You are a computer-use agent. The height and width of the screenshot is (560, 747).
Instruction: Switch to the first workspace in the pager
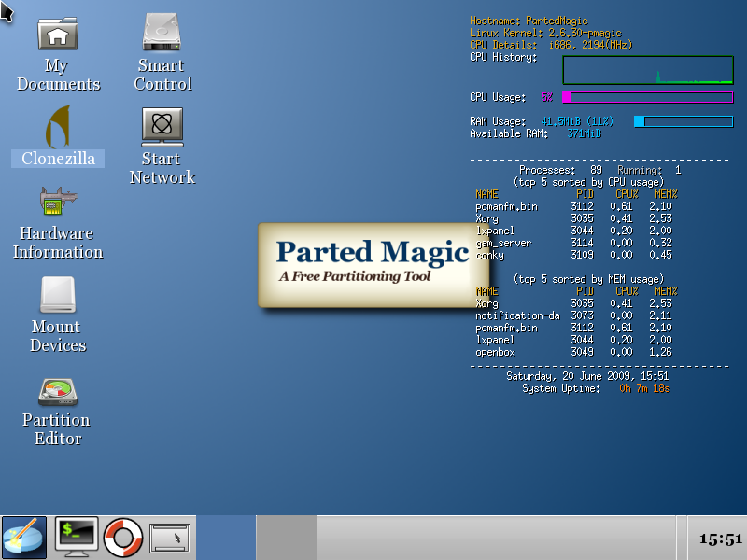pyautogui.click(x=226, y=538)
